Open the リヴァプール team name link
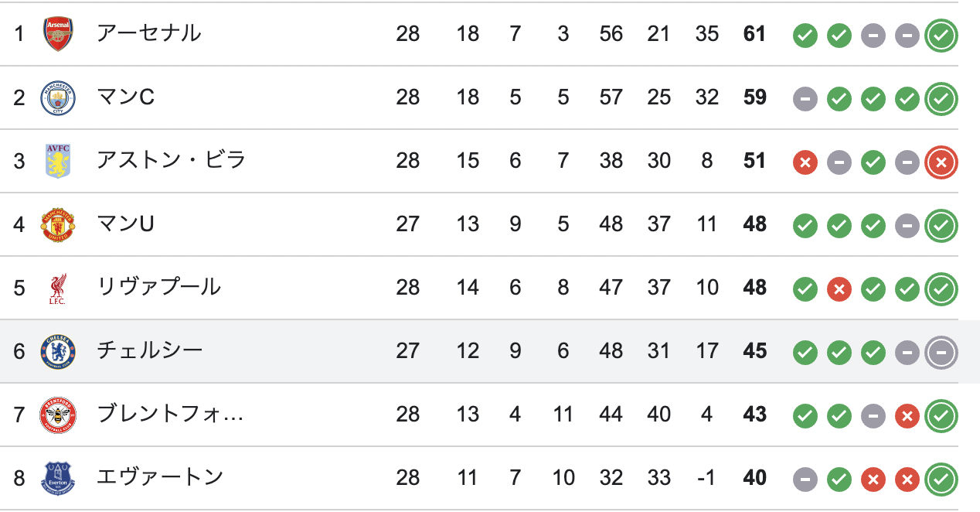Image resolution: width=980 pixels, height=512 pixels. [158, 288]
